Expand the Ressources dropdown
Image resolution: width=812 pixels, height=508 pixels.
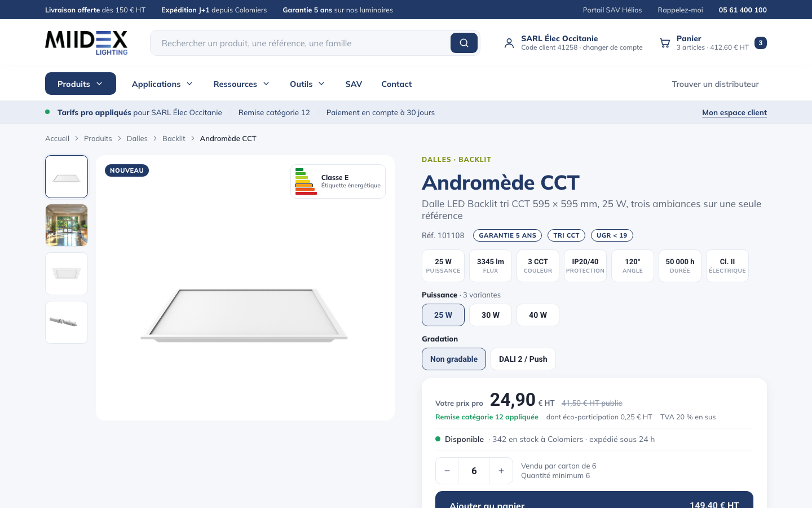tap(241, 84)
